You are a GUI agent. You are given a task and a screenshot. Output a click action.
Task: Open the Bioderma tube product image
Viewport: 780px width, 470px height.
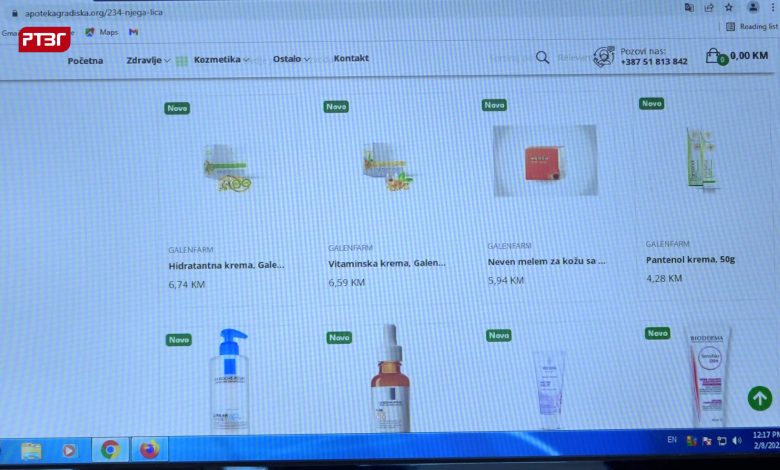708,378
